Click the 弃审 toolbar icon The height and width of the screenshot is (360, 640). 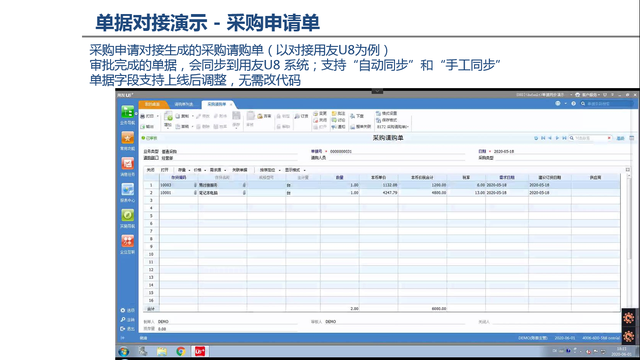pos(260,116)
